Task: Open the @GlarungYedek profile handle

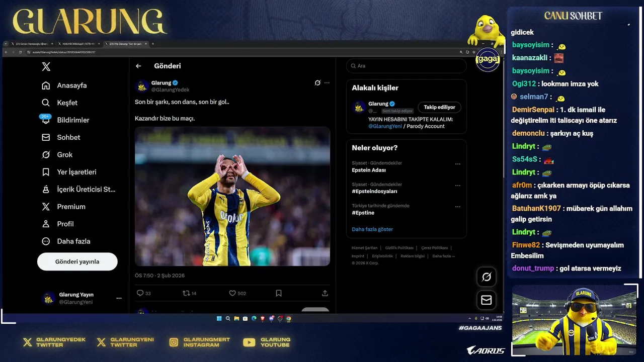Action: [x=171, y=89]
